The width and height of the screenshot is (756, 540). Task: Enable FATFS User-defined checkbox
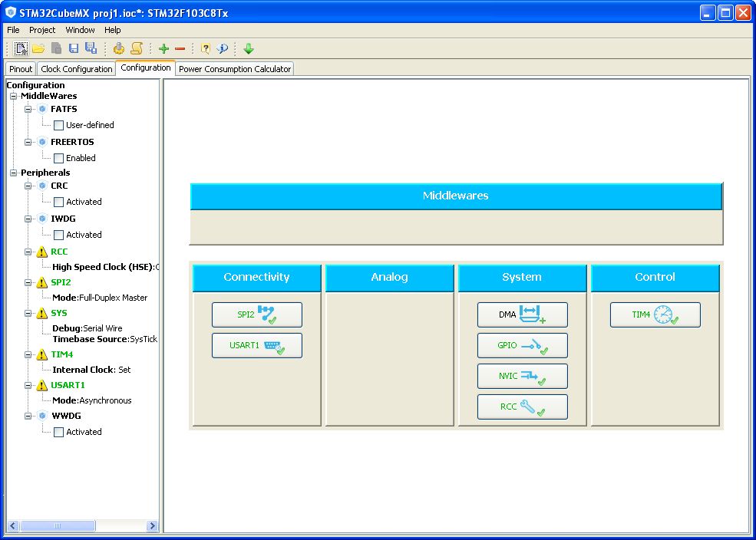coord(59,125)
